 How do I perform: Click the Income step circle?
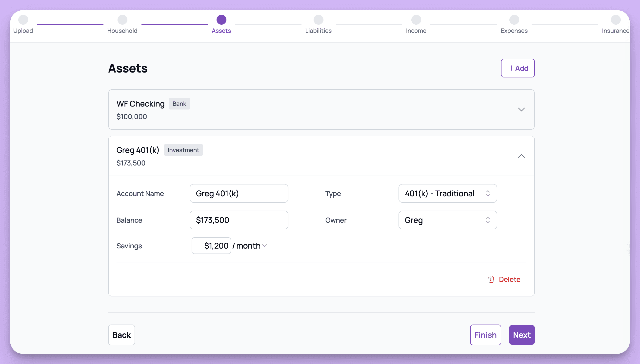(x=416, y=20)
